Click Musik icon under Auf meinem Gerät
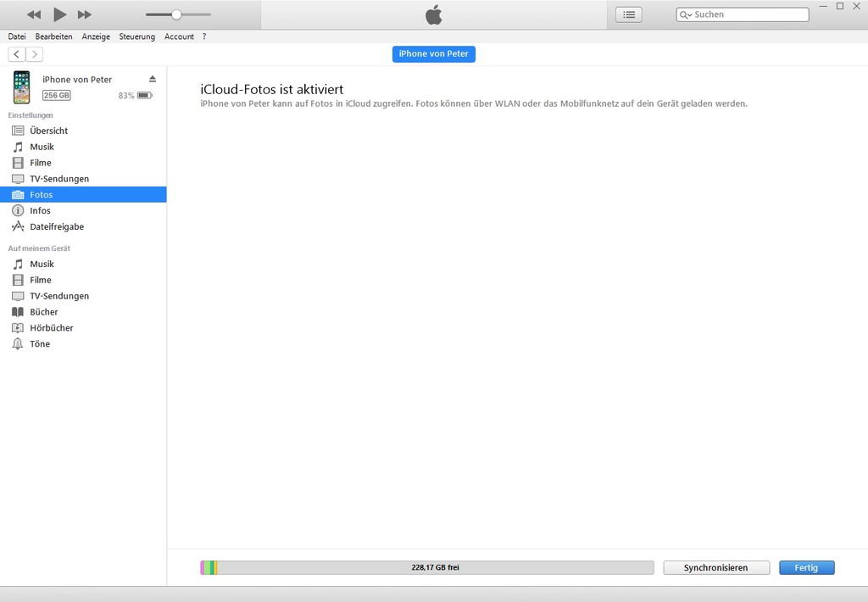The width and height of the screenshot is (868, 602). click(19, 265)
